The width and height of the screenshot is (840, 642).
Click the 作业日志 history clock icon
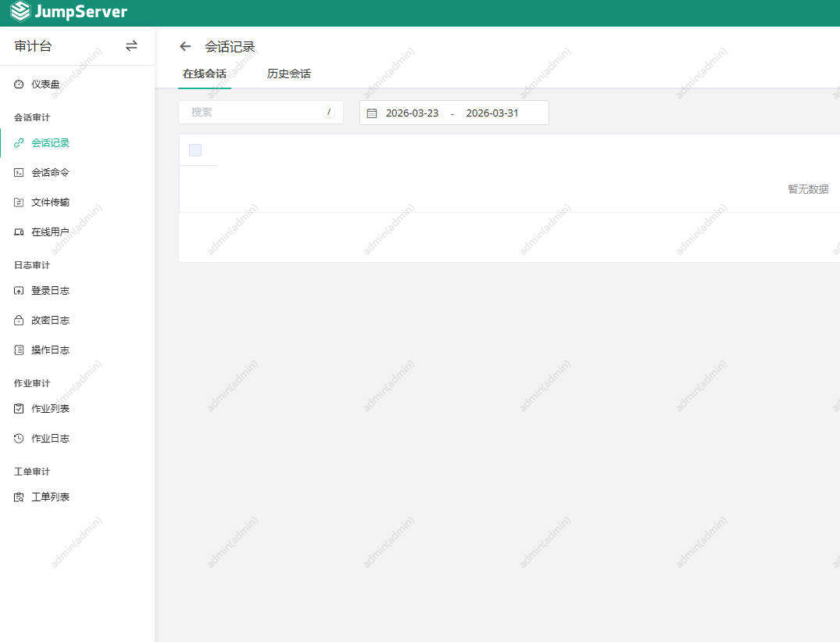tap(19, 439)
